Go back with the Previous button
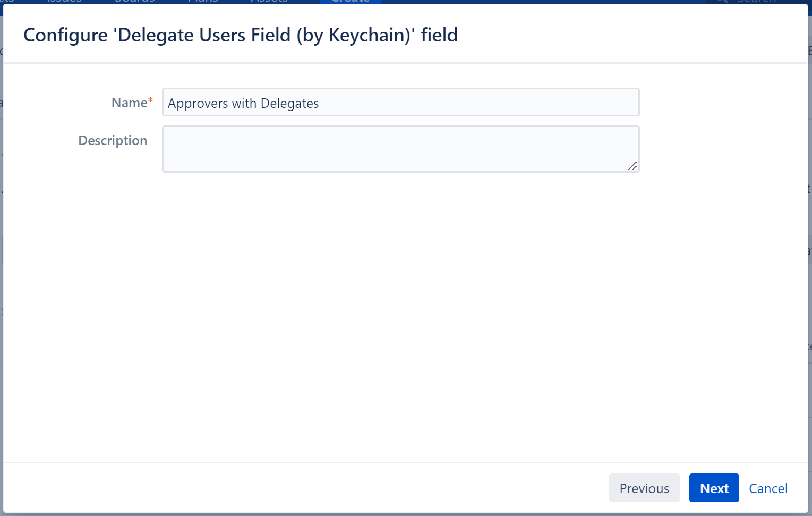812x516 pixels. [x=644, y=488]
